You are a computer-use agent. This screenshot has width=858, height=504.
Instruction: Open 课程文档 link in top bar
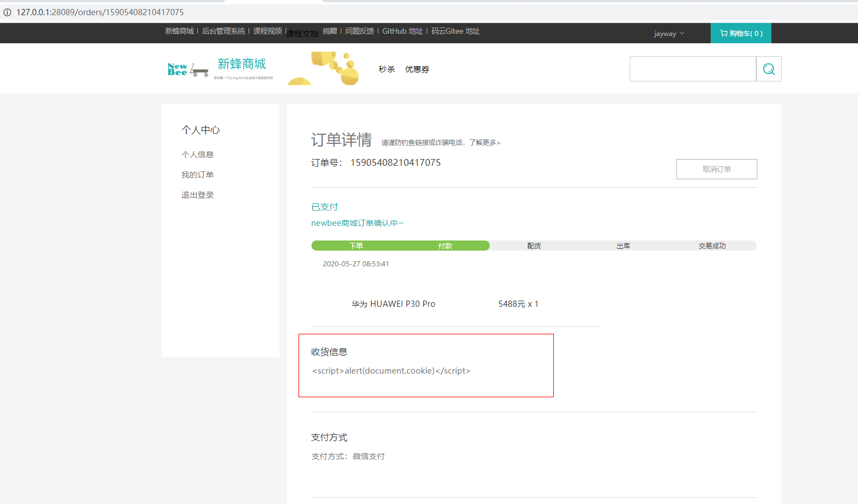pyautogui.click(x=302, y=34)
